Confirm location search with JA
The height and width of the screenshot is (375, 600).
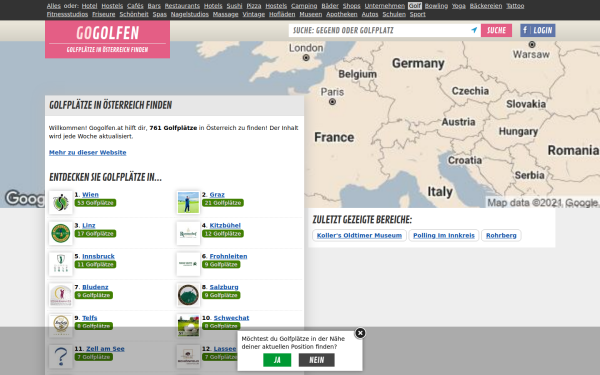coord(277,360)
